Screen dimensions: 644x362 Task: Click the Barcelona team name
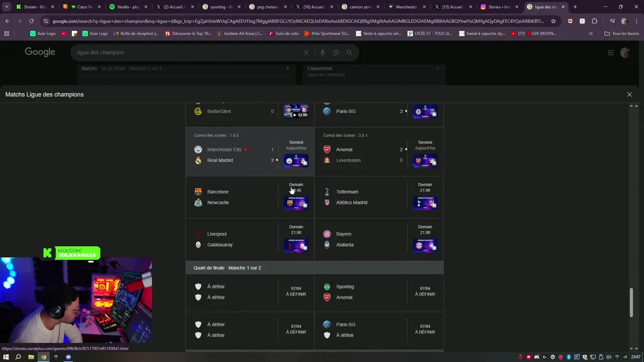218,192
